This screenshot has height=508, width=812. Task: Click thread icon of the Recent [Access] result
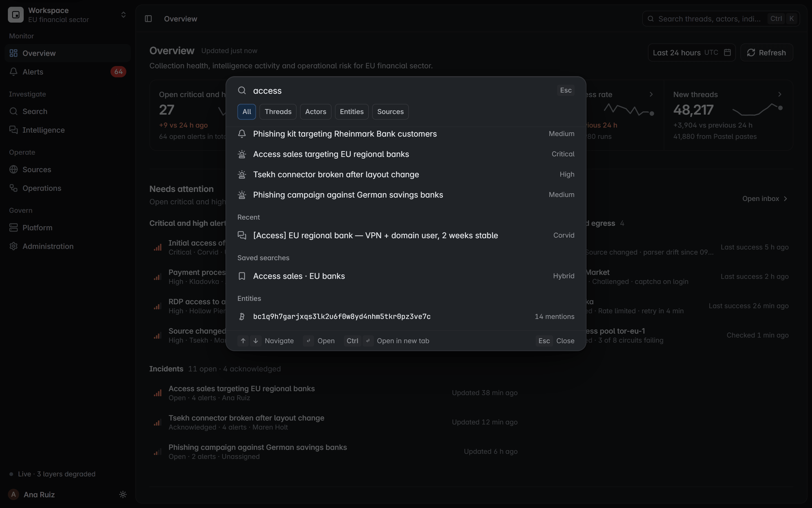click(242, 236)
